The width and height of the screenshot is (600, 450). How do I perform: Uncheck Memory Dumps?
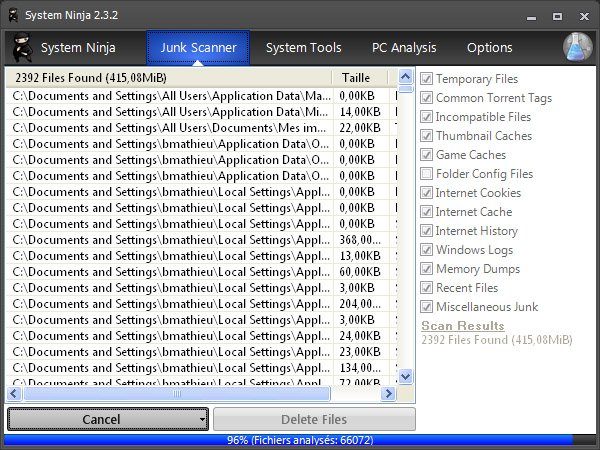[x=426, y=269]
